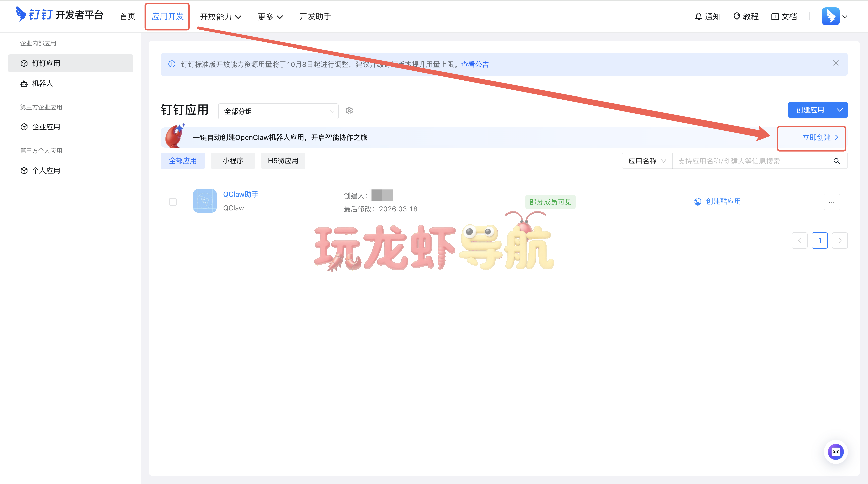Image resolution: width=868 pixels, height=484 pixels.
Task: Open the docs book icon
Action: click(x=775, y=16)
